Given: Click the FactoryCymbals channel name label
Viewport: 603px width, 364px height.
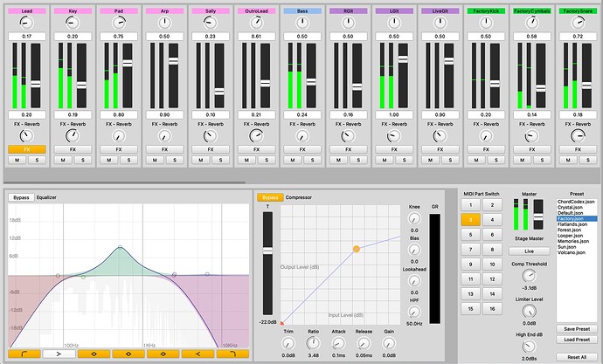Looking at the screenshot, I should [532, 11].
